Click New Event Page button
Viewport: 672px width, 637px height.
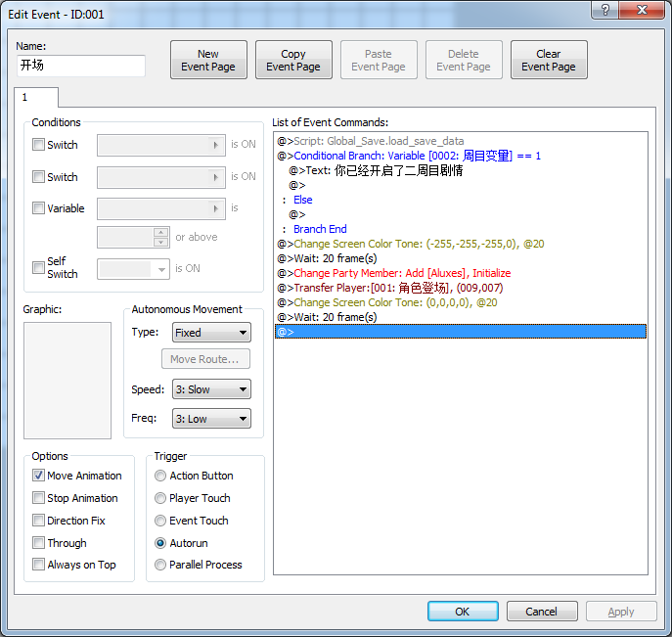[x=208, y=60]
